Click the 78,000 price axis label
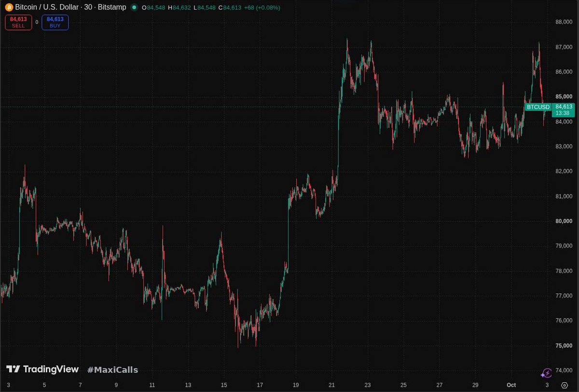The height and width of the screenshot is (392, 579). tap(564, 271)
